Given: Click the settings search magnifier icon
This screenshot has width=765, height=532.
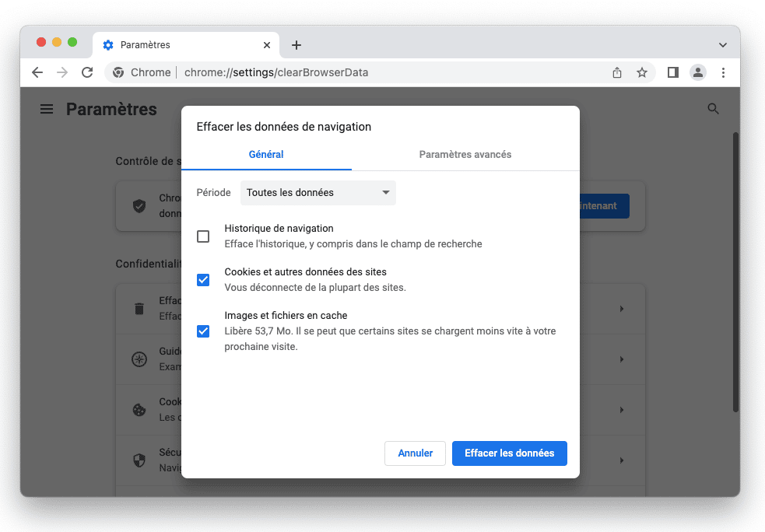Looking at the screenshot, I should point(713,110).
